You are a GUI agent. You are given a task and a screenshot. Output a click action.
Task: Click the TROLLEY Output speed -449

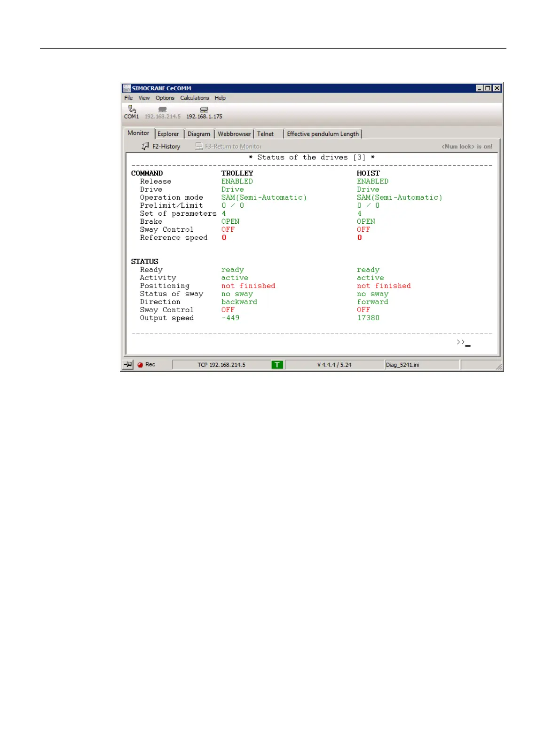point(230,318)
